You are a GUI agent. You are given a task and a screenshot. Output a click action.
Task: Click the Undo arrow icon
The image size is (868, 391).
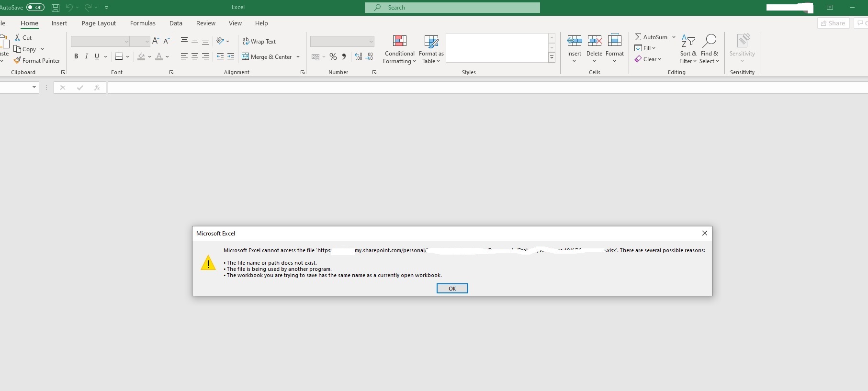69,8
